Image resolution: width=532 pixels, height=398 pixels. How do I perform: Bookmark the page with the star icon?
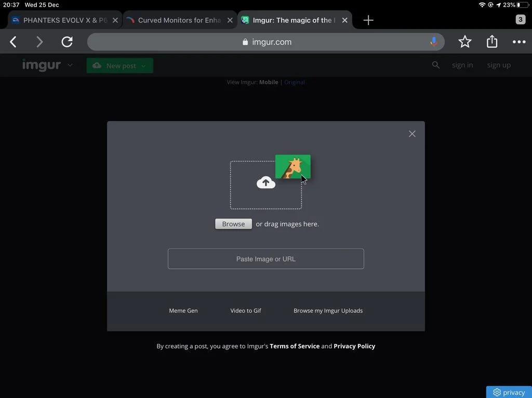tap(465, 42)
